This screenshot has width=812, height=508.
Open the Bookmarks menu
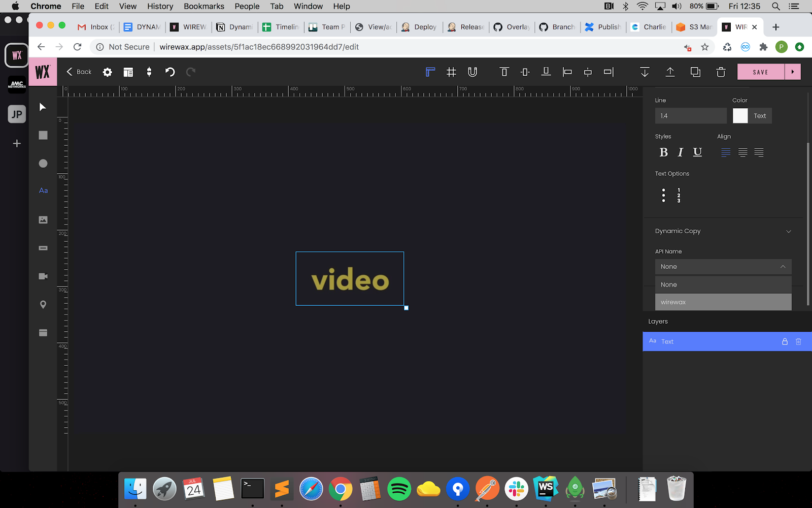pyautogui.click(x=204, y=6)
